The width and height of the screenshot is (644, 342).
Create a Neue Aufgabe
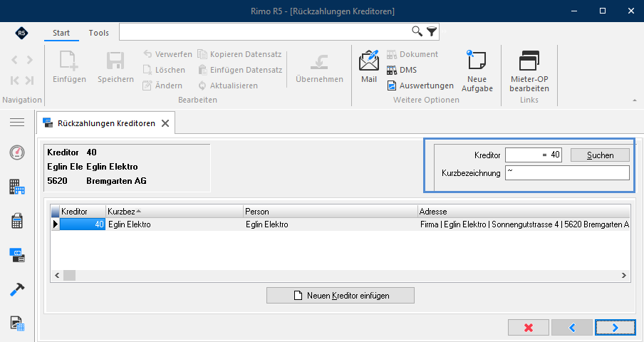click(x=477, y=71)
